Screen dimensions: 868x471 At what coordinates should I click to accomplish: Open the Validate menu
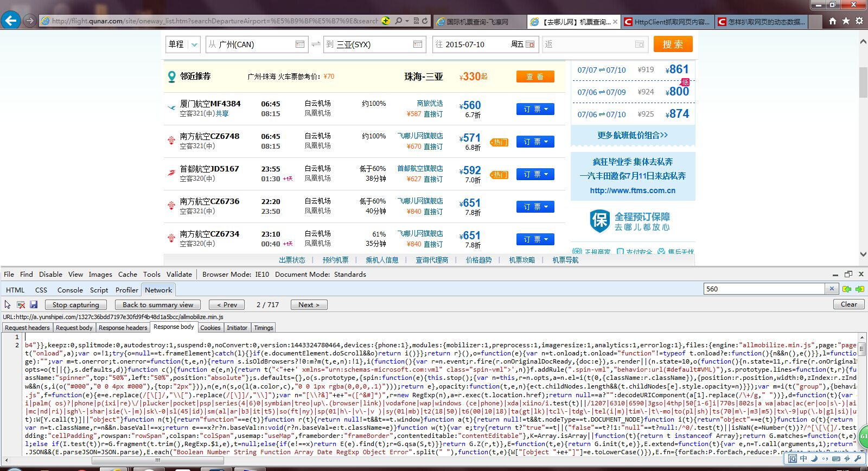(179, 274)
